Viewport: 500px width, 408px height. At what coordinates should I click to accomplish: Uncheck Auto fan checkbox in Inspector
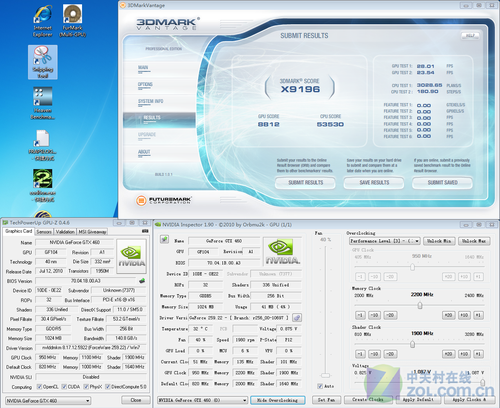(x=320, y=386)
